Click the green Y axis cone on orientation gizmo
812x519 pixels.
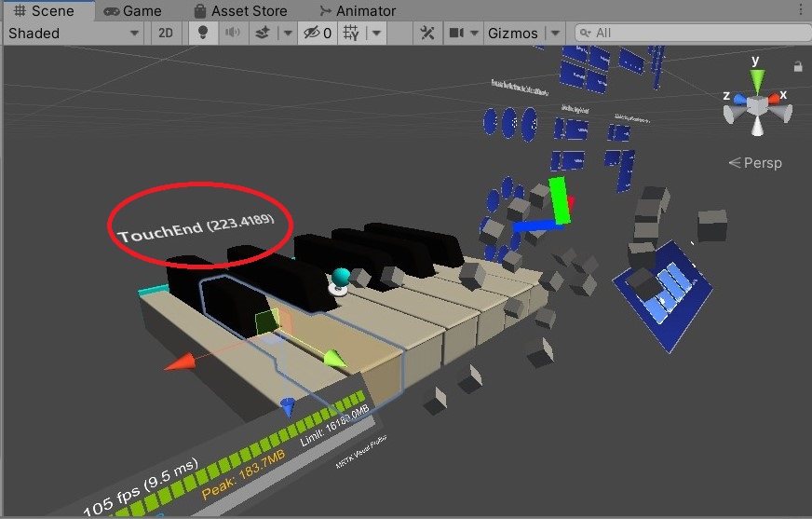[757, 82]
